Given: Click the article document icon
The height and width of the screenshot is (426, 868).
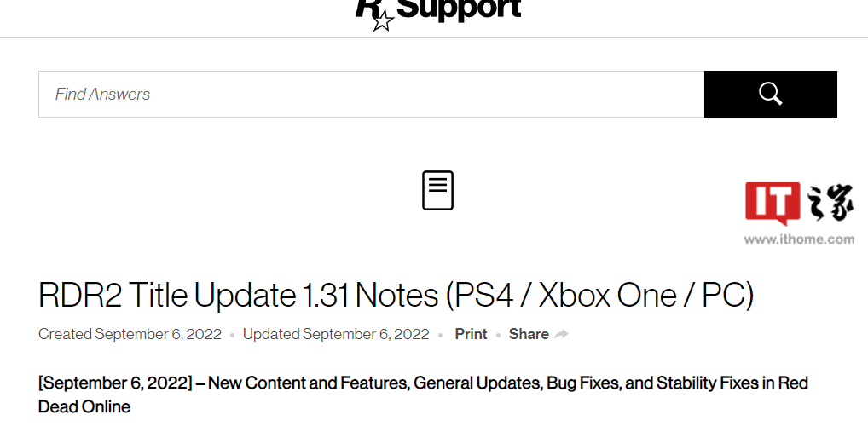Looking at the screenshot, I should [438, 190].
